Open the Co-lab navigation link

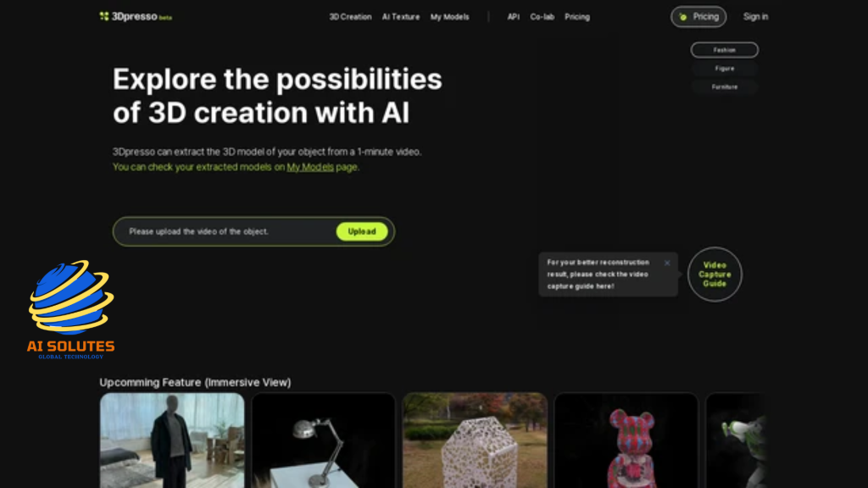pos(542,17)
